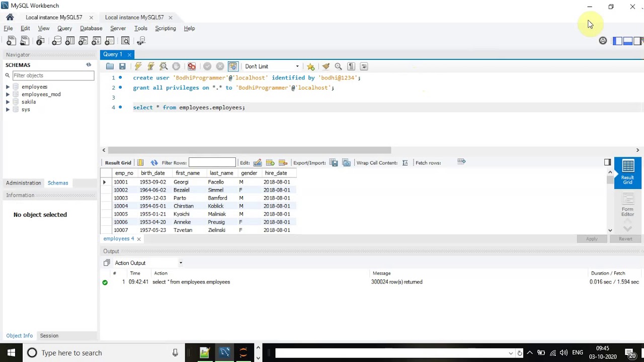Image resolution: width=644 pixels, height=362 pixels.
Task: Stop query execution hand icon
Action: click(x=176, y=66)
